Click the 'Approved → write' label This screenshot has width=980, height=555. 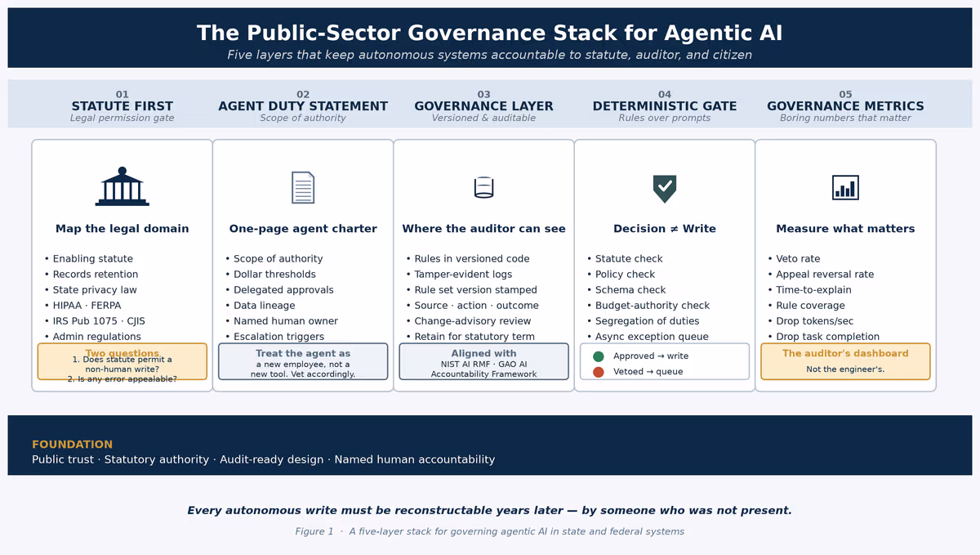[650, 356]
